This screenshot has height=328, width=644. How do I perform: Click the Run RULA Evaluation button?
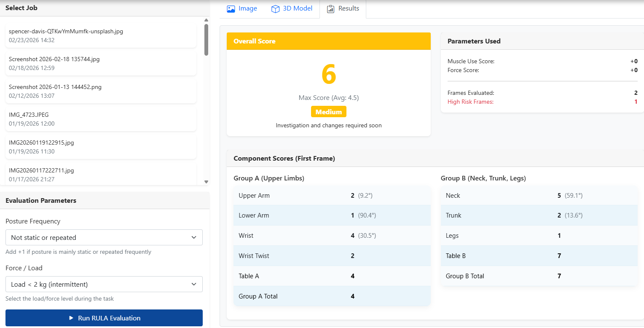pyautogui.click(x=104, y=318)
